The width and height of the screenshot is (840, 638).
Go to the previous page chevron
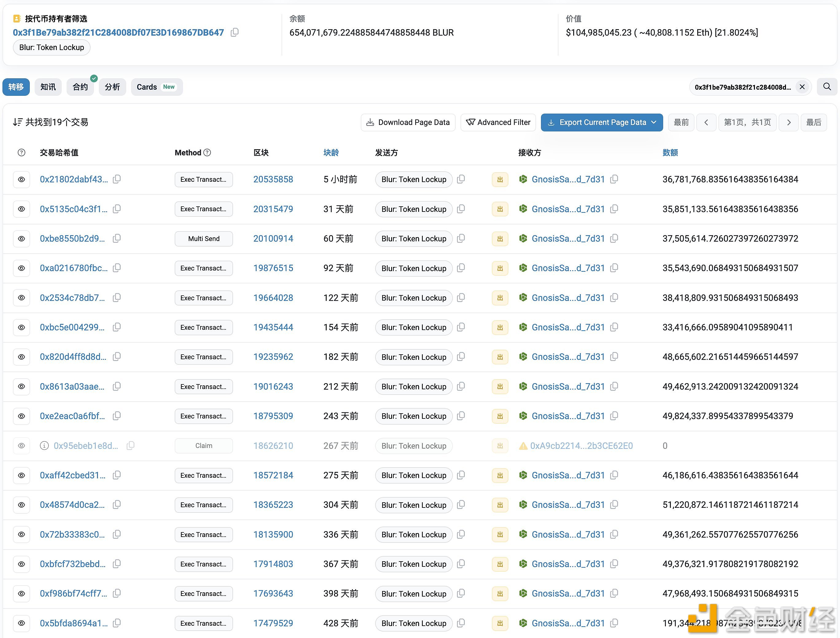706,122
